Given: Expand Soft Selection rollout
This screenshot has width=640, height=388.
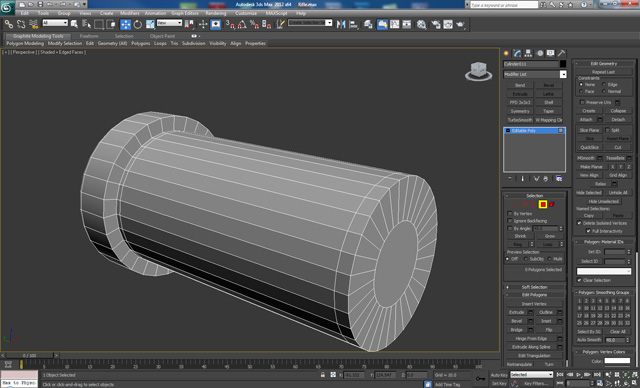Looking at the screenshot, I should click(x=534, y=287).
